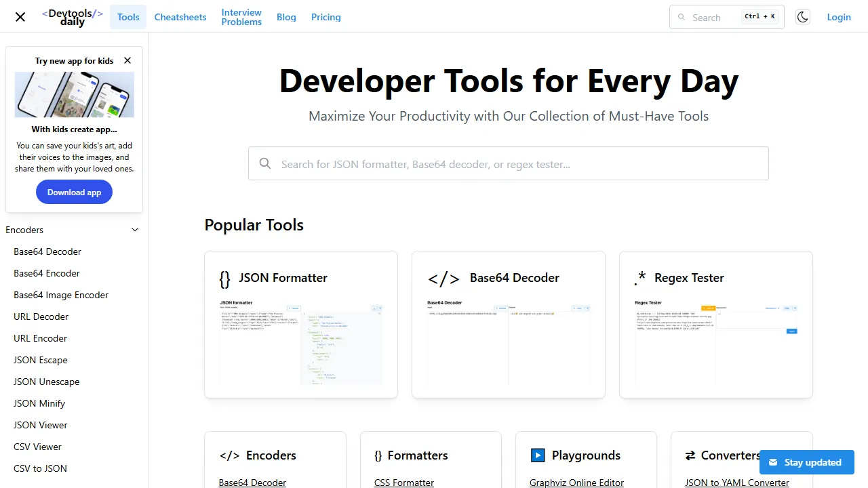This screenshot has height=488, width=868.
Task: Click the Base64 Decoder code bracket icon
Action: pyautogui.click(x=444, y=278)
